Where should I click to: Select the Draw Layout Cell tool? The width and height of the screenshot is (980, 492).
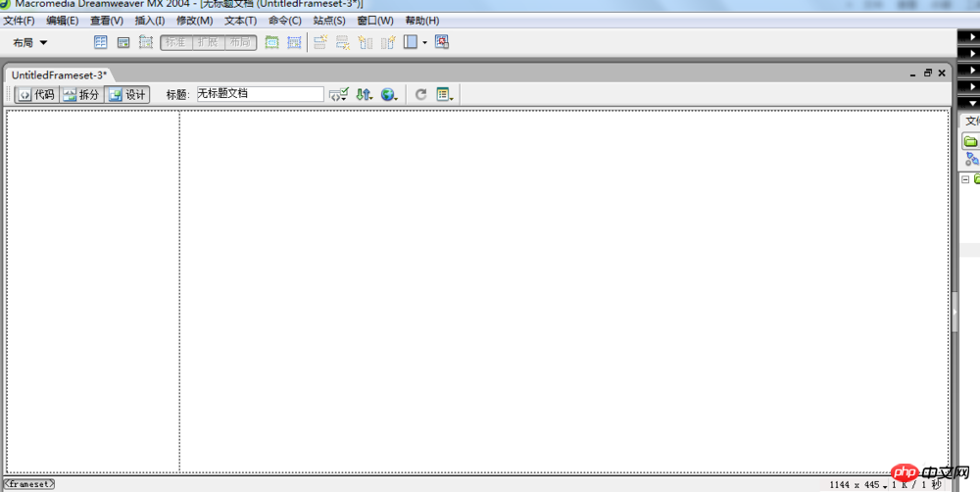(294, 42)
